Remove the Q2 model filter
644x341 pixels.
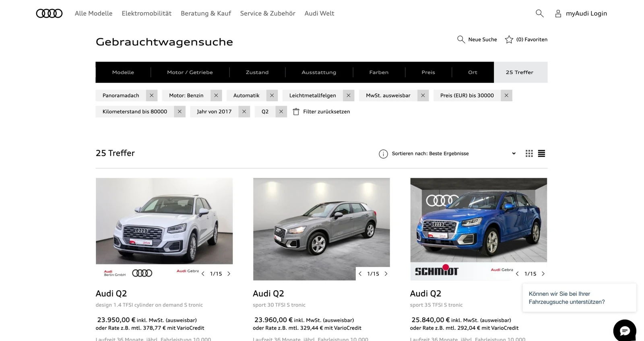pos(281,112)
